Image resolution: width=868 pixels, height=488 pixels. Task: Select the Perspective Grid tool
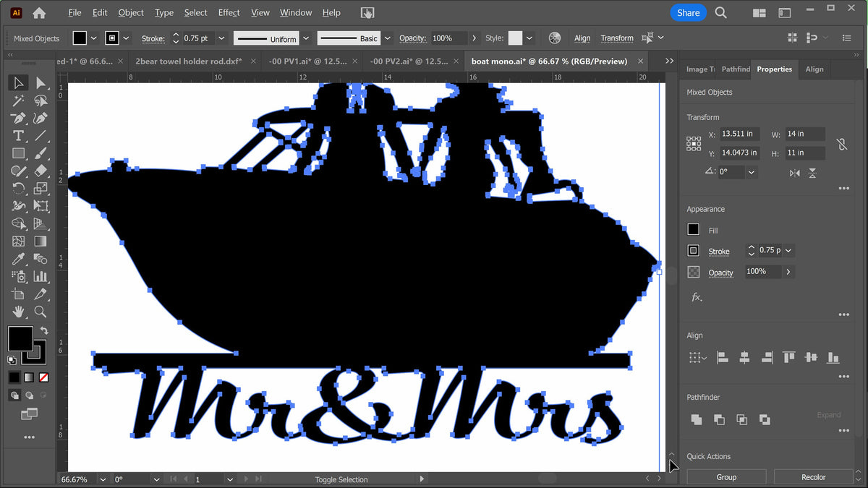click(x=41, y=223)
